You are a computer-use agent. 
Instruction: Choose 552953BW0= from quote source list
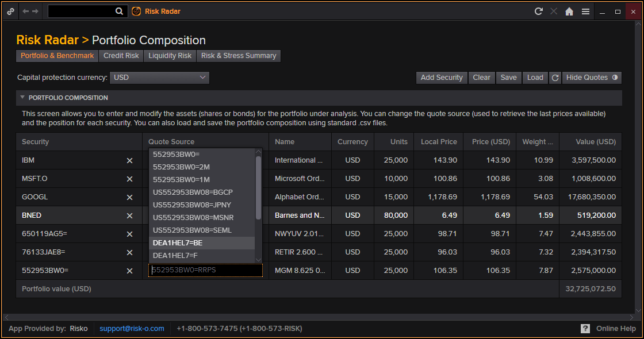pos(202,155)
